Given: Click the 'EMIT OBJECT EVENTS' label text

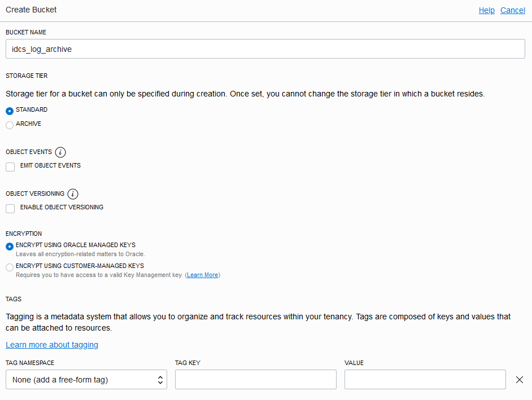Looking at the screenshot, I should (x=50, y=166).
